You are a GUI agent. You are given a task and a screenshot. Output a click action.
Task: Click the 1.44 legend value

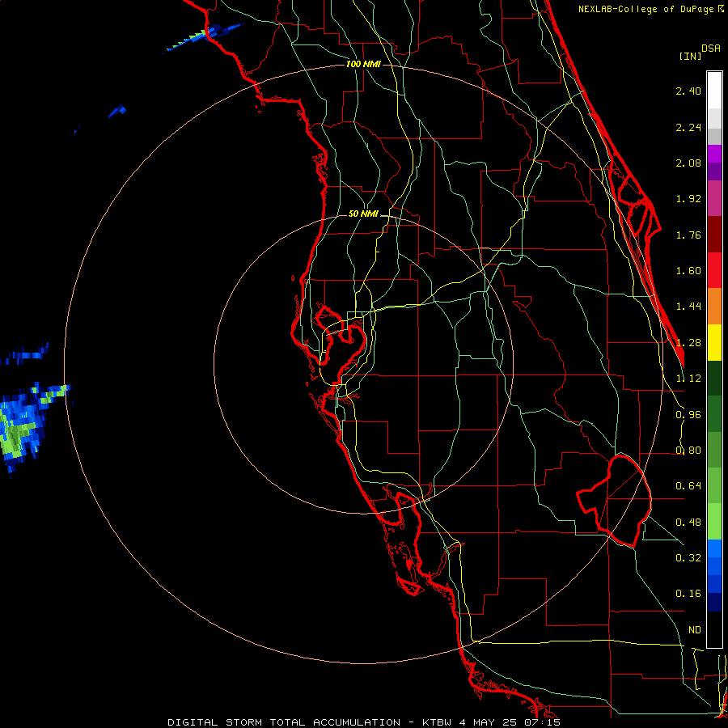tap(688, 307)
